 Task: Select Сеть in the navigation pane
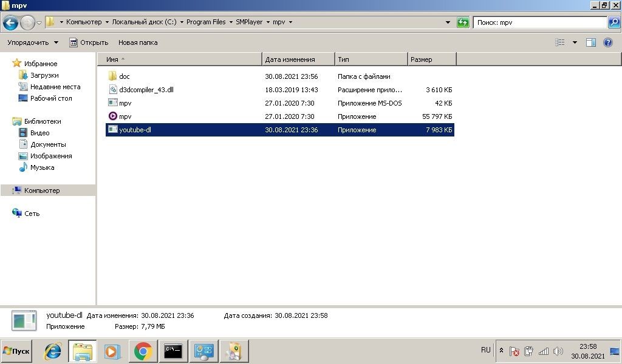(x=32, y=213)
